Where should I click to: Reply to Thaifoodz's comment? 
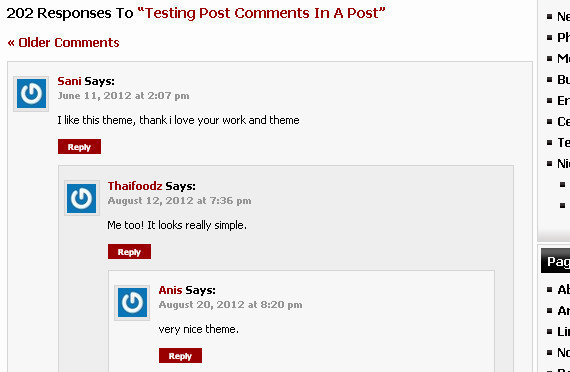click(x=129, y=252)
